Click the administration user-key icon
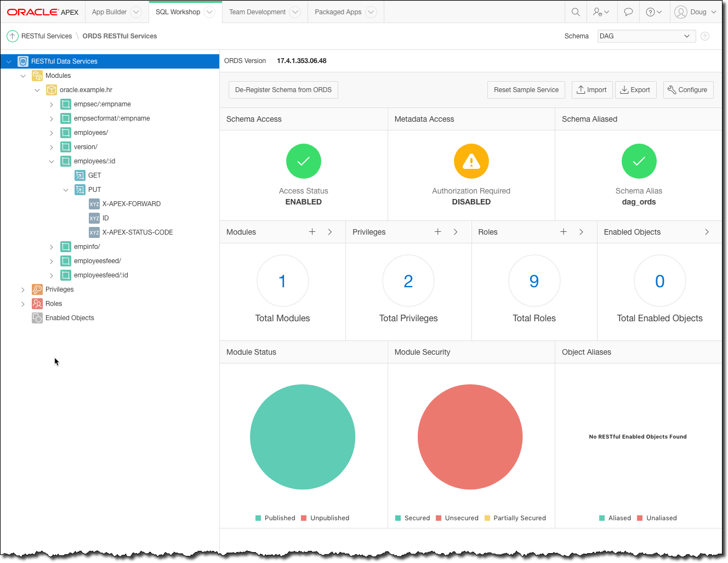 coord(601,12)
